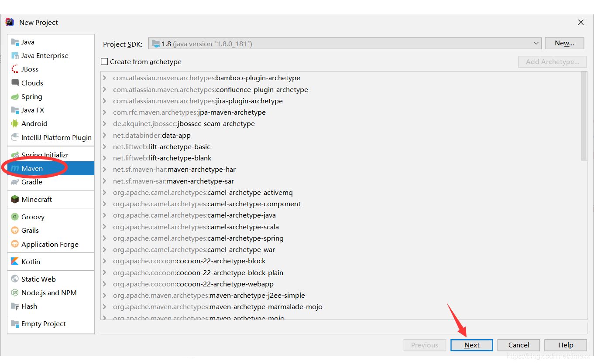Screen dimensions: 594x364
Task: Click the Kotlin K icon
Action: coord(15,262)
